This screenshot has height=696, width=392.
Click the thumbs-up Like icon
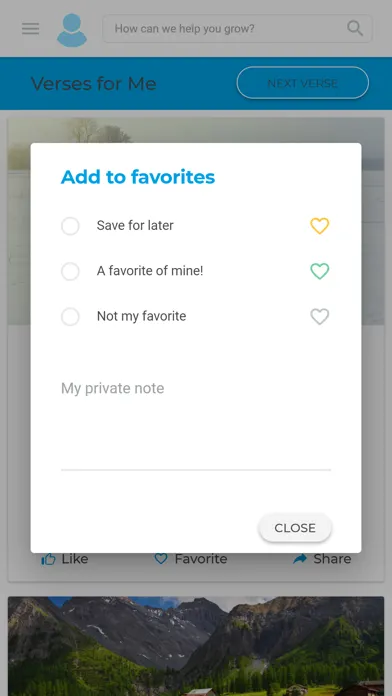pos(48,559)
